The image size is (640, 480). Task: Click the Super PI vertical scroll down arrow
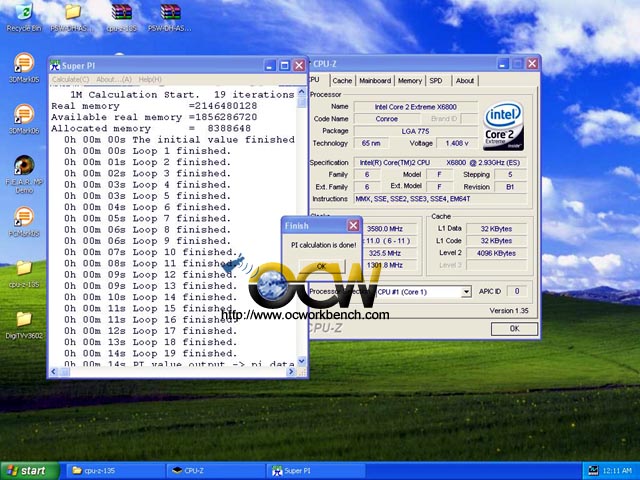point(302,361)
